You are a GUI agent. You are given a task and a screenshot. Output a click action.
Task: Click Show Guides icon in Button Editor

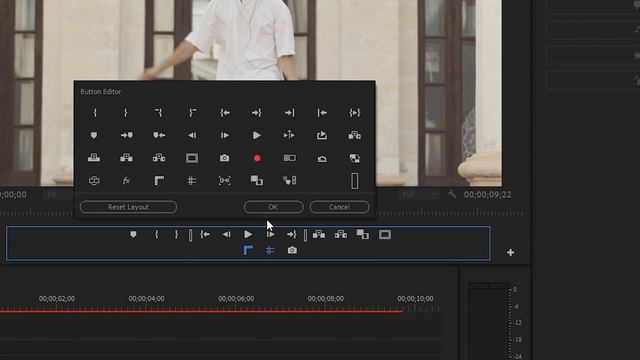coord(192,180)
